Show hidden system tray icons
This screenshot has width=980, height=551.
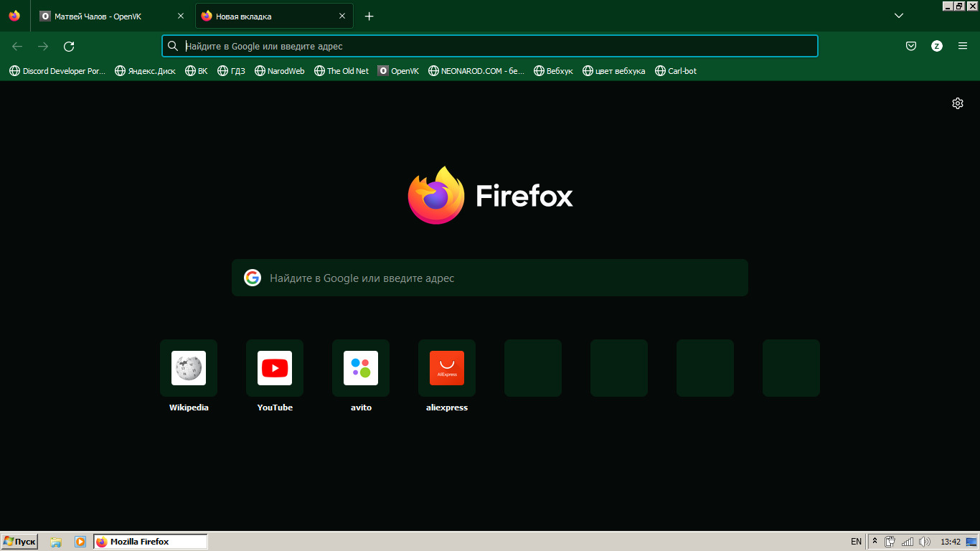pyautogui.click(x=875, y=542)
